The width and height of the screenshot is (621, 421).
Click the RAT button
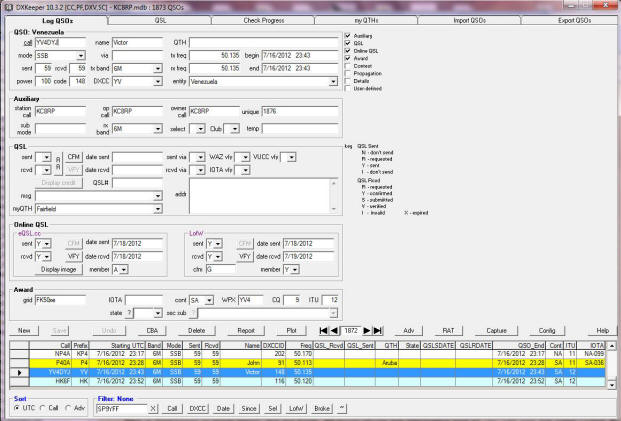(448, 331)
